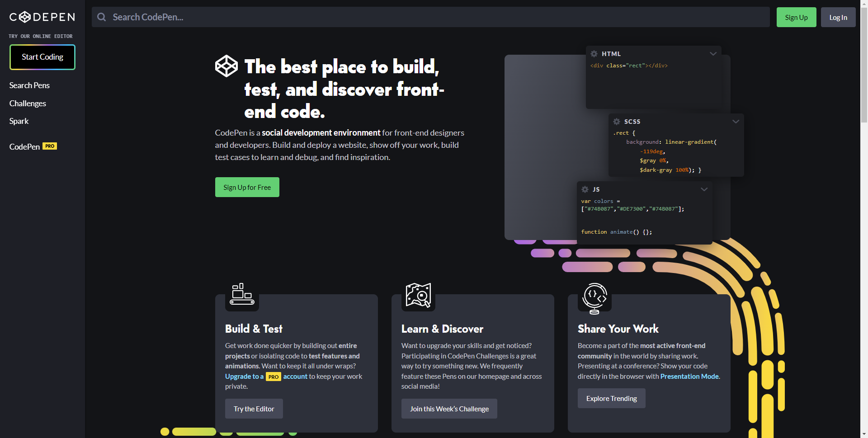The width and height of the screenshot is (868, 438).
Task: Click the JS panel settings gear
Action: pos(585,189)
